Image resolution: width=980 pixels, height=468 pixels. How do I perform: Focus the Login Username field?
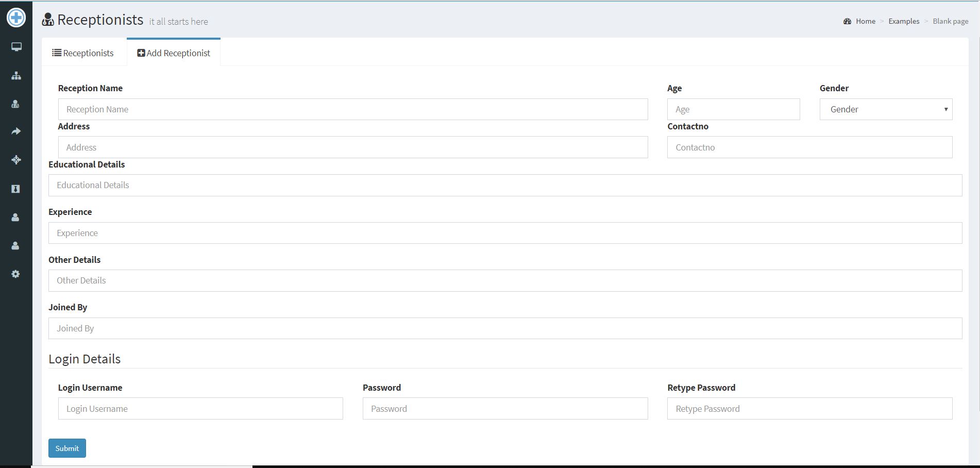pyautogui.click(x=200, y=409)
